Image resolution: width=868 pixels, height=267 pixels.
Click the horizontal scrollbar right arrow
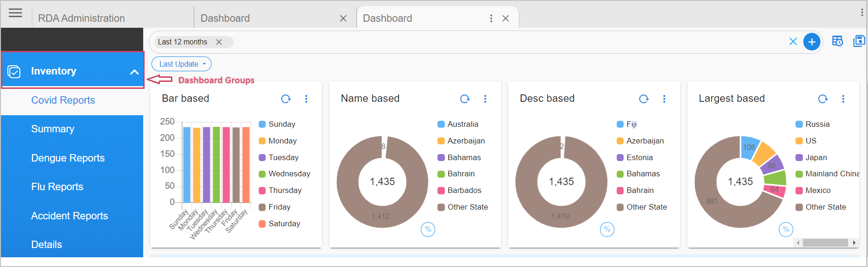pyautogui.click(x=854, y=242)
